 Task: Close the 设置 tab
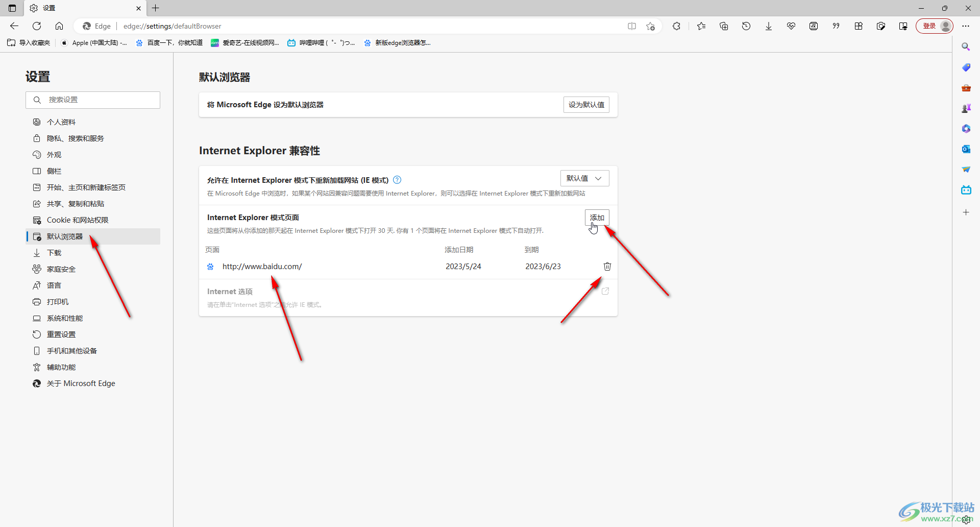point(138,8)
